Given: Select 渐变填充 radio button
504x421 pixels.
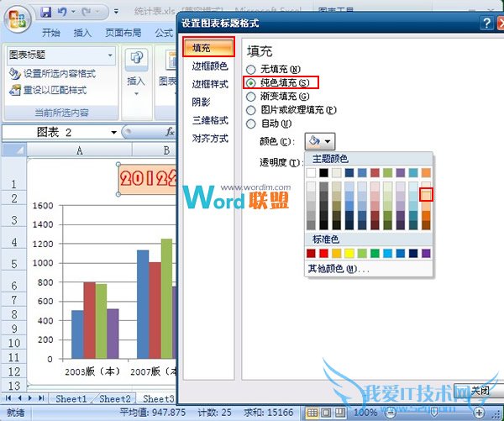Looking at the screenshot, I should (250, 97).
